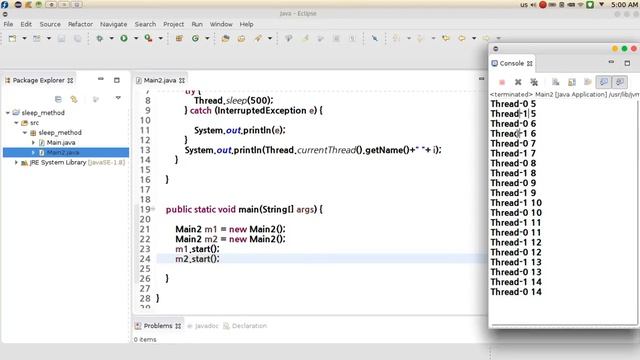Collapse the src folder node

click(16, 122)
